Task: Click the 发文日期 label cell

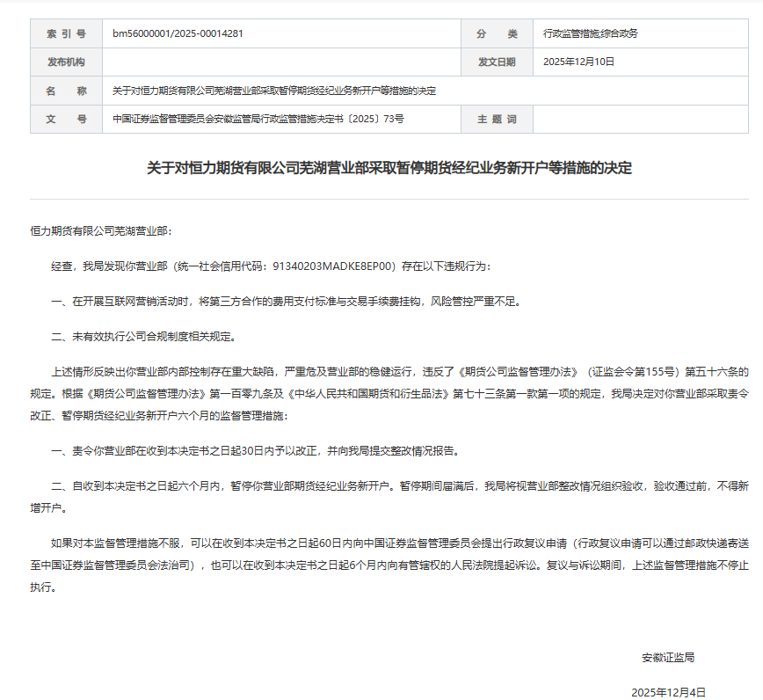Action: coord(497,62)
